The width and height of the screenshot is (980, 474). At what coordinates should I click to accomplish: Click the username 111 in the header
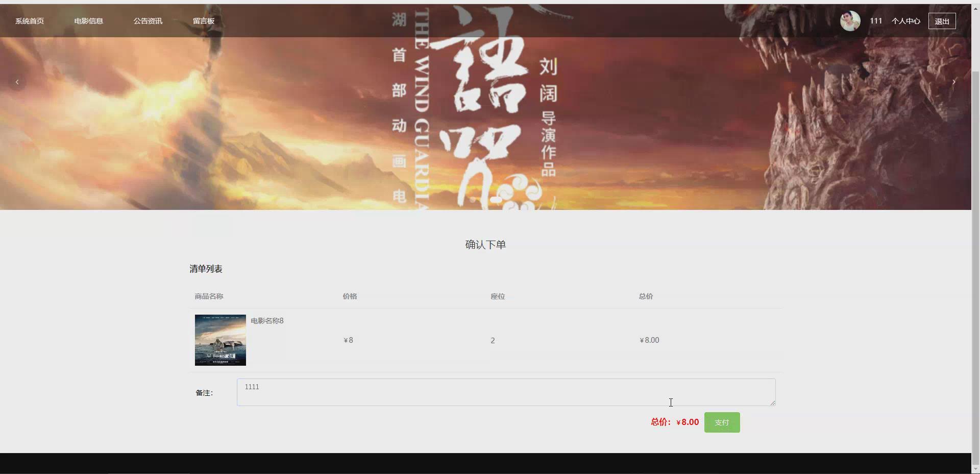876,21
